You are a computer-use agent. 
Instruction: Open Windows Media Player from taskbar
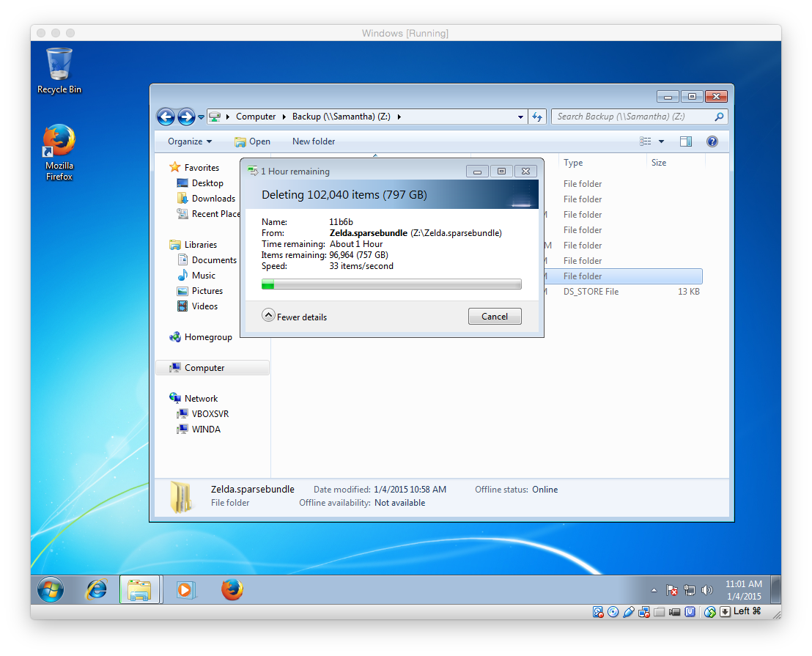pos(185,590)
